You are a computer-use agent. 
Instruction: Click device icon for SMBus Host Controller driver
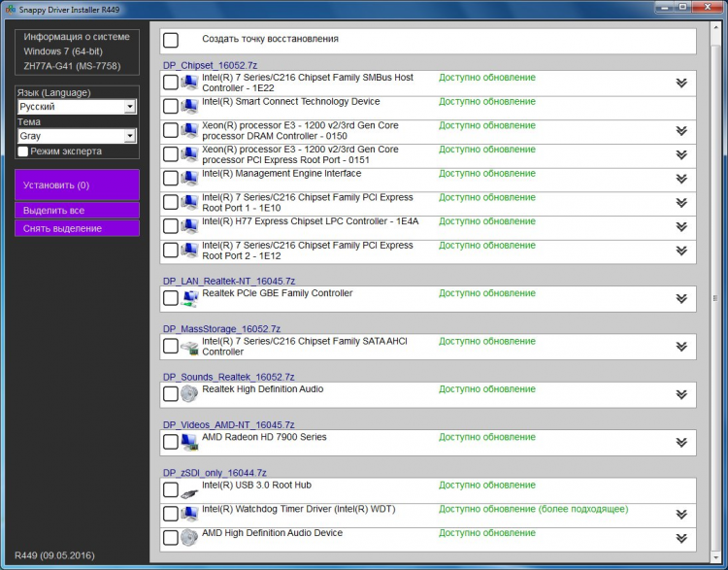(189, 83)
